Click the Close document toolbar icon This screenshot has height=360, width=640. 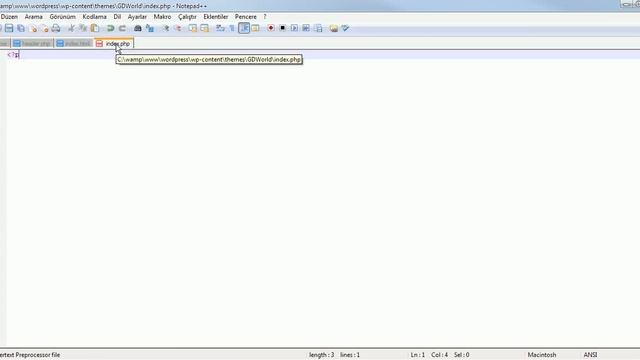point(33,28)
